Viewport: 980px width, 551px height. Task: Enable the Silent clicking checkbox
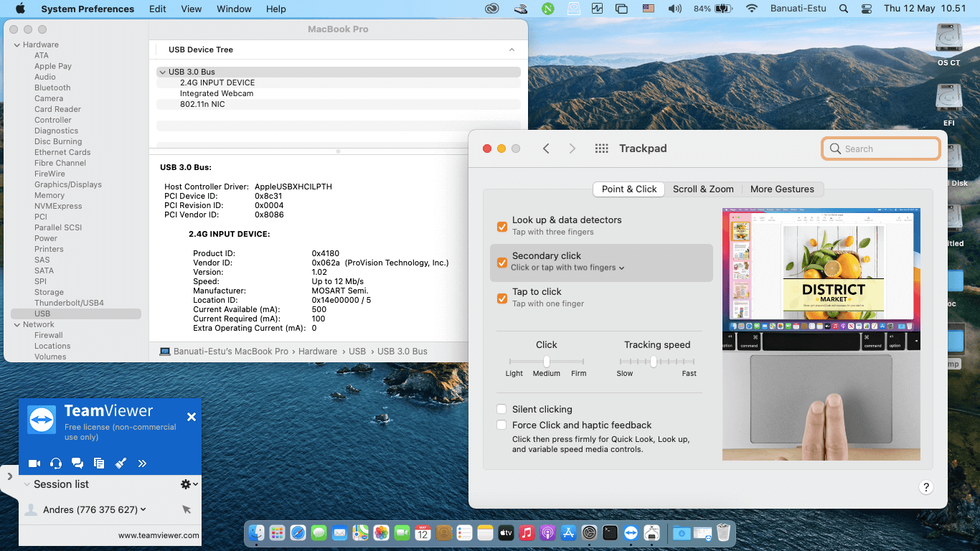click(502, 409)
